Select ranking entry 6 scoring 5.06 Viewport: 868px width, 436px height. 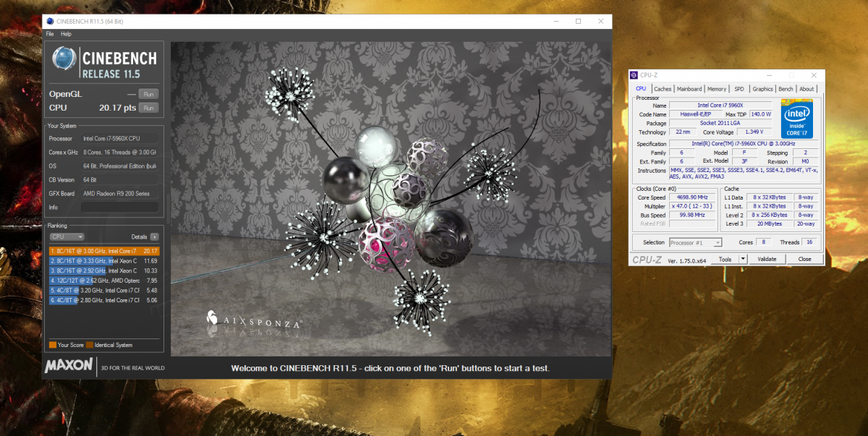(103, 300)
